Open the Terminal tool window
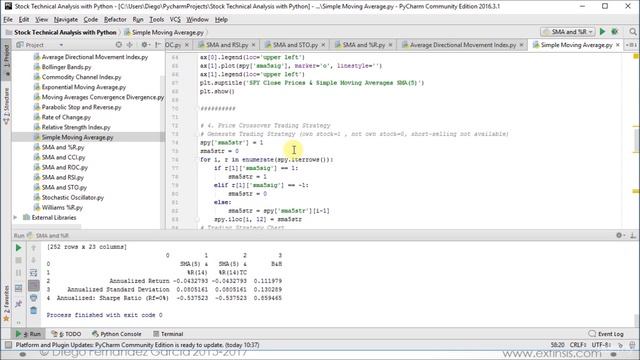 click(x=168, y=334)
